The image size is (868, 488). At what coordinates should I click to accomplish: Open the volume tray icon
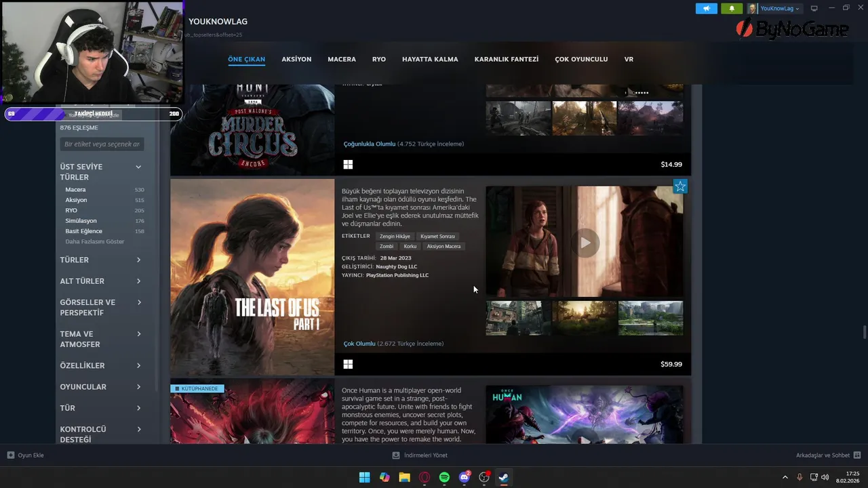pos(825,477)
